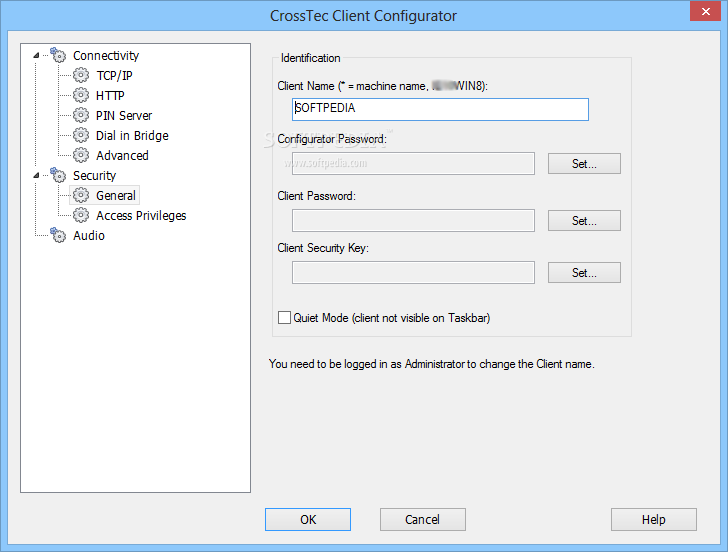728x552 pixels.
Task: Select the General security label
Action: (x=116, y=195)
